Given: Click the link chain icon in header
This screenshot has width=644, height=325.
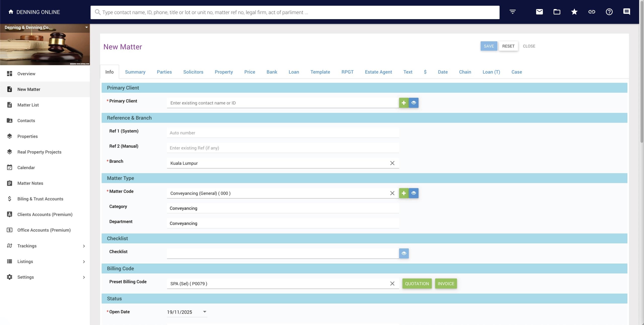Looking at the screenshot, I should (x=592, y=12).
